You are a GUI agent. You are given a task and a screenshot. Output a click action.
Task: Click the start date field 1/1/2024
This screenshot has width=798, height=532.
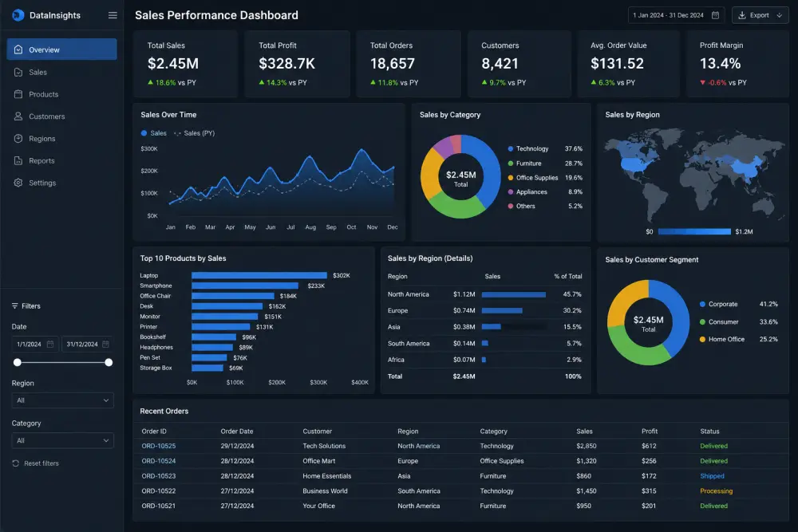pyautogui.click(x=35, y=345)
